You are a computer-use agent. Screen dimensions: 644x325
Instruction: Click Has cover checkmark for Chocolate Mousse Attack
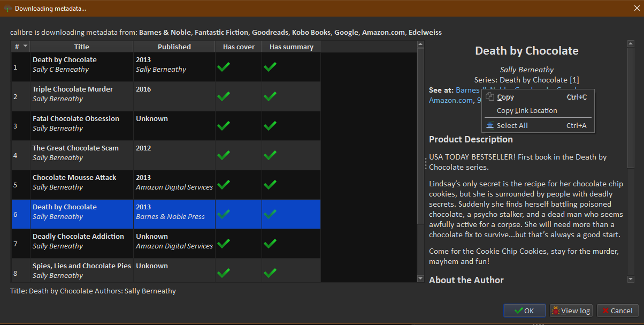click(224, 185)
